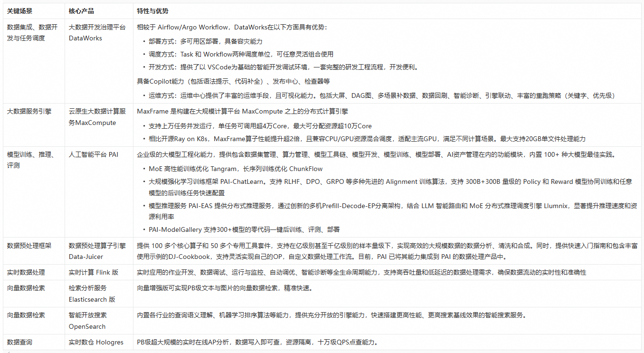Screen dimensions: 644x353
Task: Click the sentence comparing DataWorks with Airflow/Argo Workflow
Action: click(232, 27)
